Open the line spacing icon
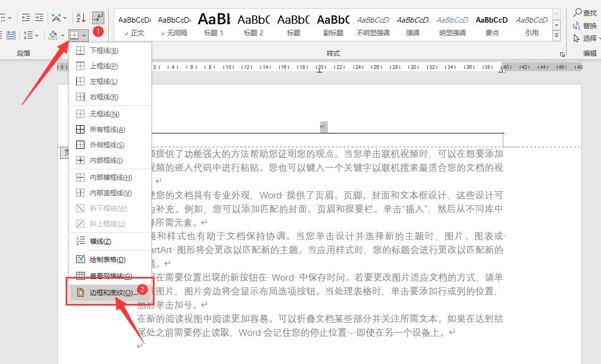 [x=30, y=35]
